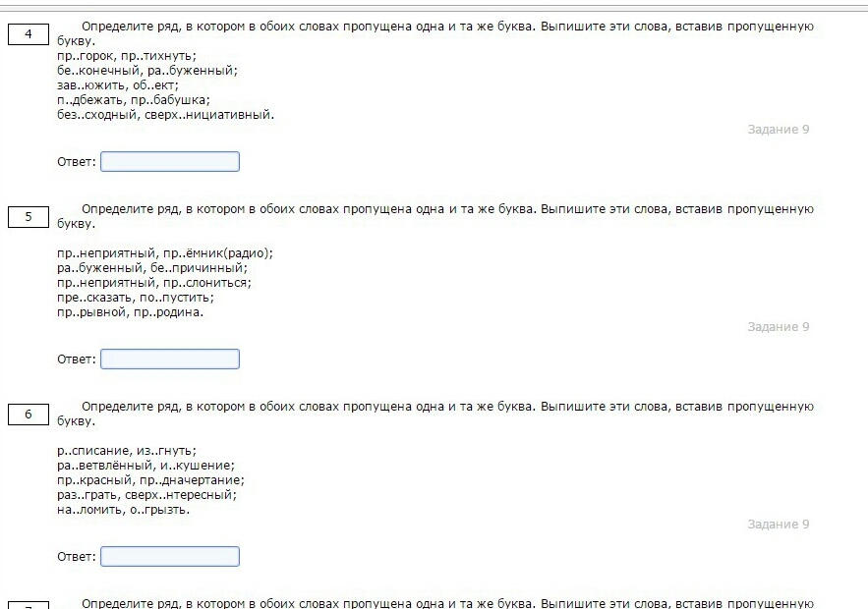868x609 pixels.
Task: Choose the line 'на..ломить, о..грызть'
Action: [x=124, y=510]
